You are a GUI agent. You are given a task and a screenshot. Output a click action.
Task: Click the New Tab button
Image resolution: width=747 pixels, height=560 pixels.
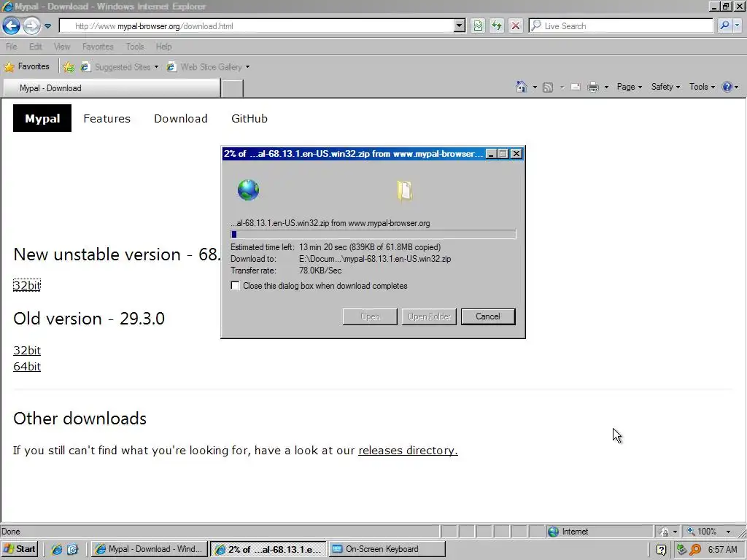[233, 88]
